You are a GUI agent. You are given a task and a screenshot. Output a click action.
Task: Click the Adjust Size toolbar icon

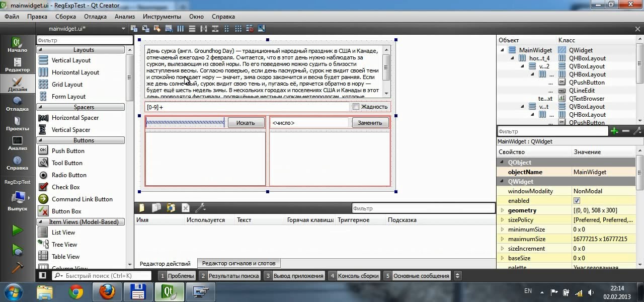point(261,29)
